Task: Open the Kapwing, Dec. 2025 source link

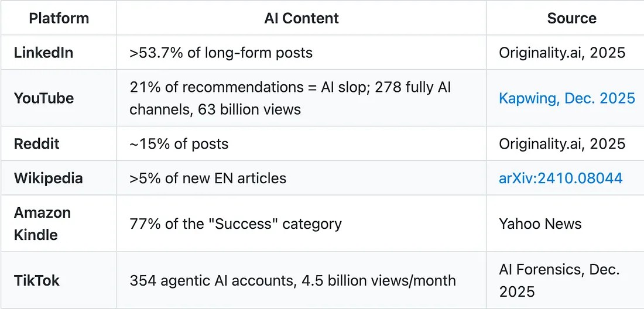Action: (x=566, y=98)
